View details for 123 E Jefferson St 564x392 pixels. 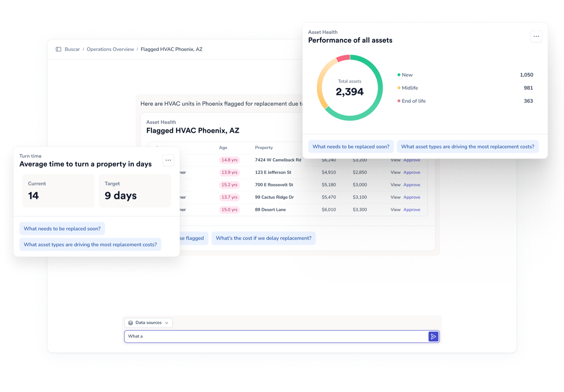[x=395, y=172]
